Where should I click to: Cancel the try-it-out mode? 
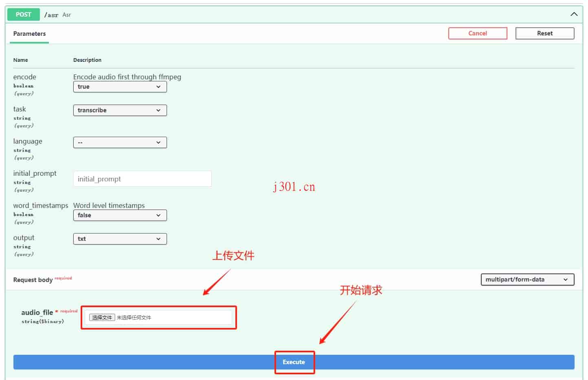(x=478, y=33)
